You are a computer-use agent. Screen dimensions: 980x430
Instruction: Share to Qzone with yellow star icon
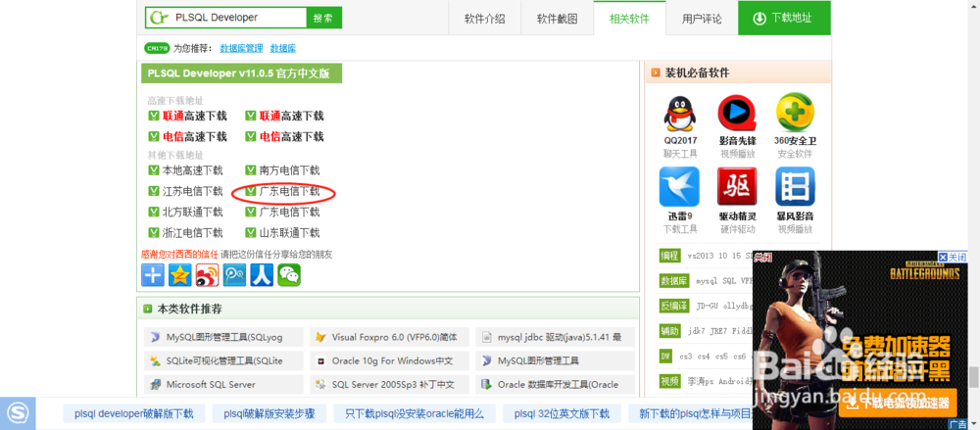point(180,275)
